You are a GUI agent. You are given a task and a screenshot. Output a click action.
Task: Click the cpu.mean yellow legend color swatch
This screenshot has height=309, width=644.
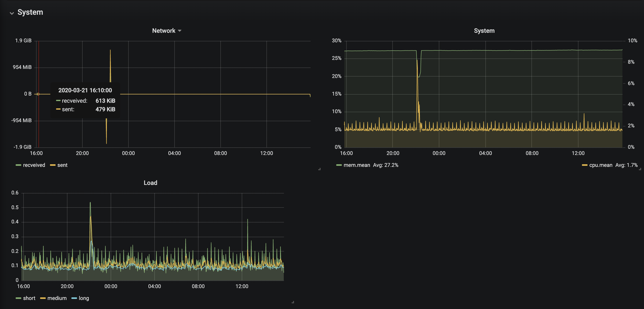[584, 165]
